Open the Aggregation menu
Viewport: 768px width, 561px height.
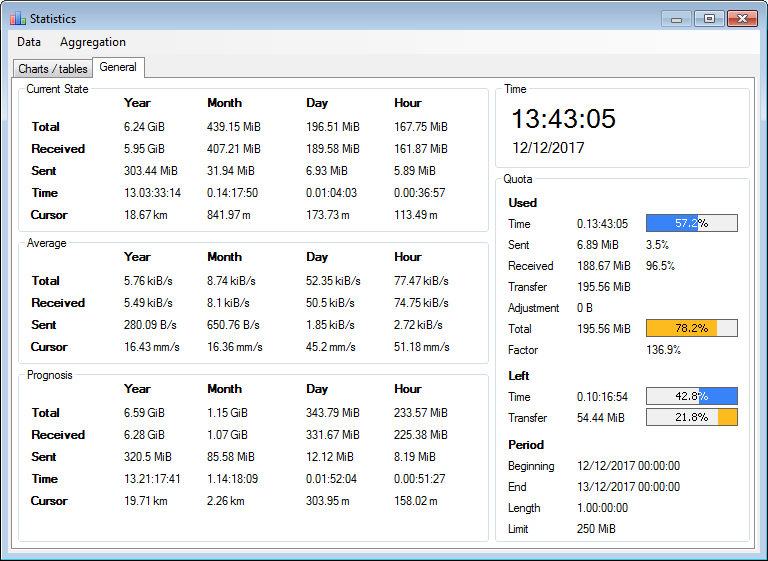pos(93,42)
